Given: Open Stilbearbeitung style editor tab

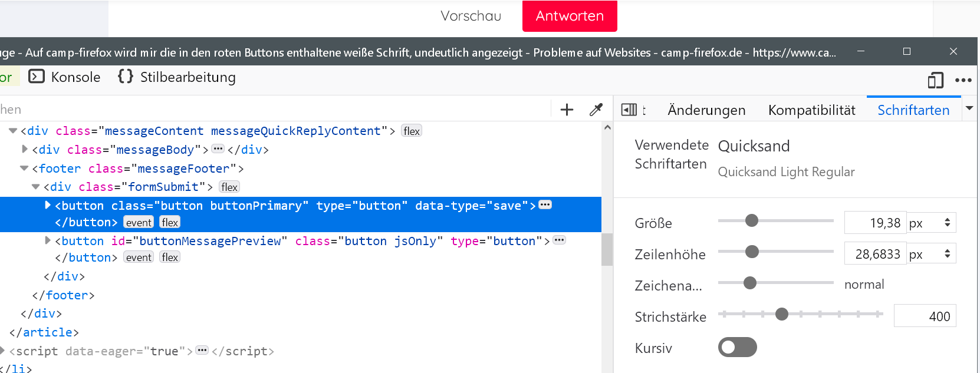Looking at the screenshot, I should pos(177,77).
